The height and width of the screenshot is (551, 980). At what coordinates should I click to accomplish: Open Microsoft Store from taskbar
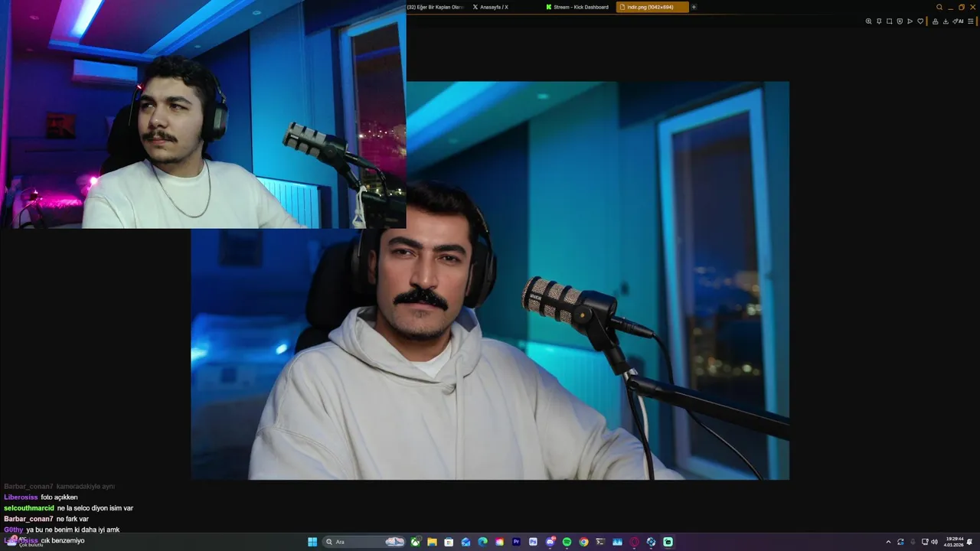coord(449,542)
